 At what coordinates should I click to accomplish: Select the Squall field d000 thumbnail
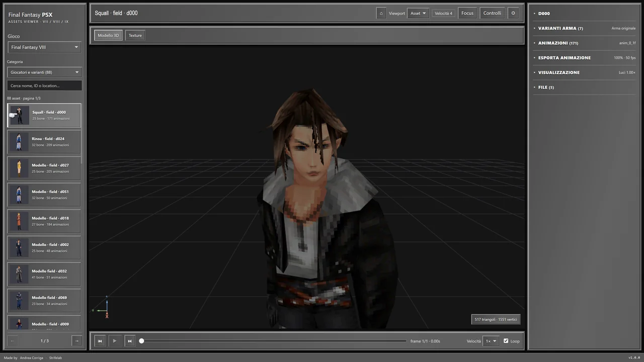19,115
